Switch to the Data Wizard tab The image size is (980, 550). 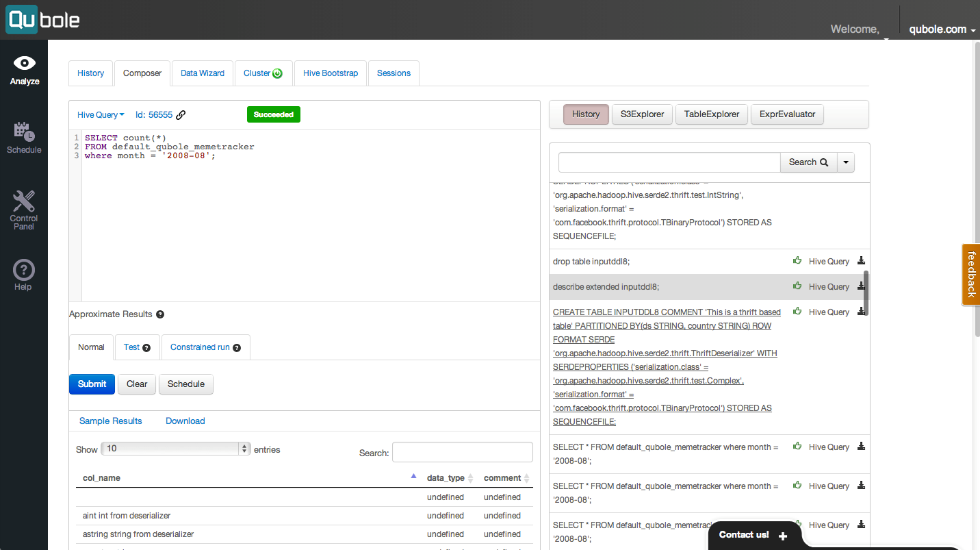[203, 73]
